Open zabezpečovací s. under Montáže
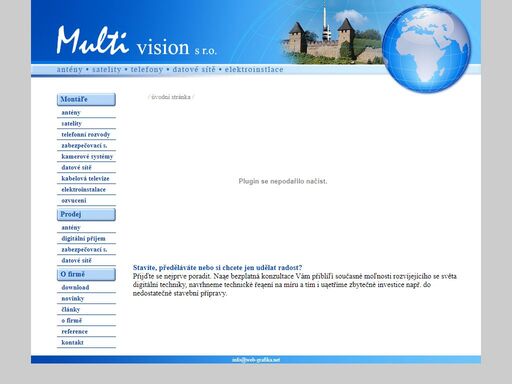Screen dimensions: 512x384 tap(84, 146)
